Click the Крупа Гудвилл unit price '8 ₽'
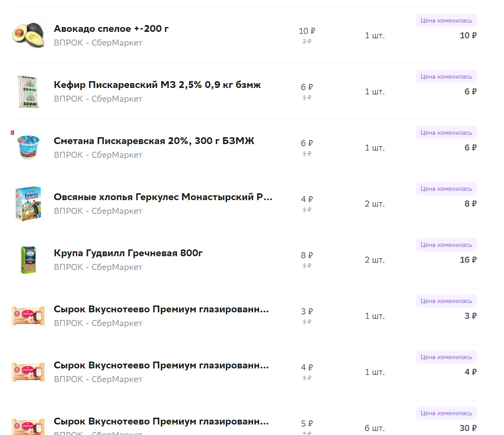This screenshot has height=435, width=504. (x=307, y=255)
